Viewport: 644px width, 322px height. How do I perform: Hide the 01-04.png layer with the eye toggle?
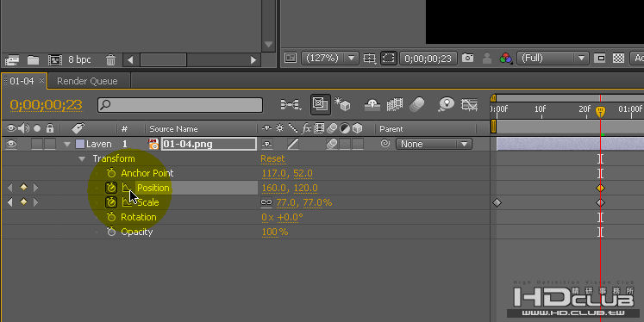click(11, 144)
